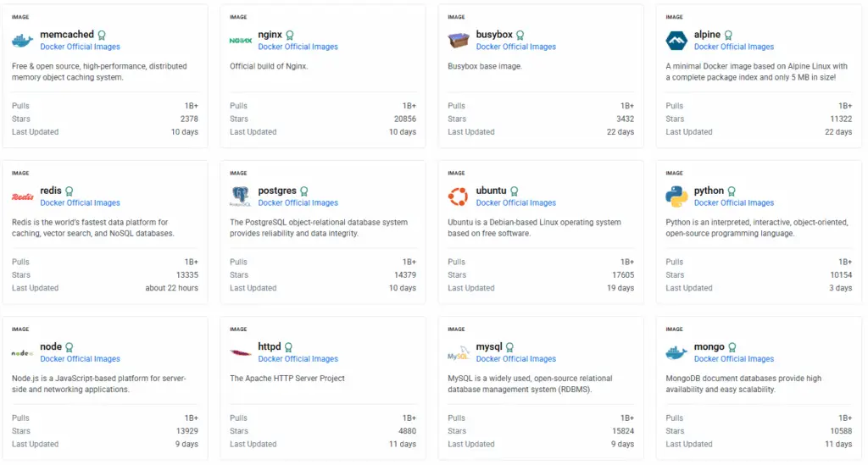The width and height of the screenshot is (868, 465).
Task: Click the mongo whale logo icon
Action: (x=676, y=352)
